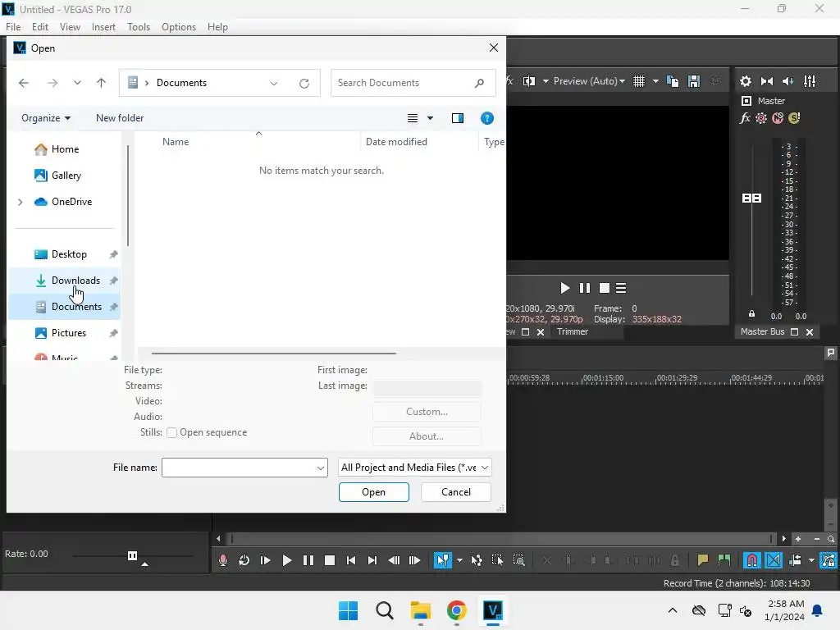Select the Selection Edit tool

coord(497,560)
